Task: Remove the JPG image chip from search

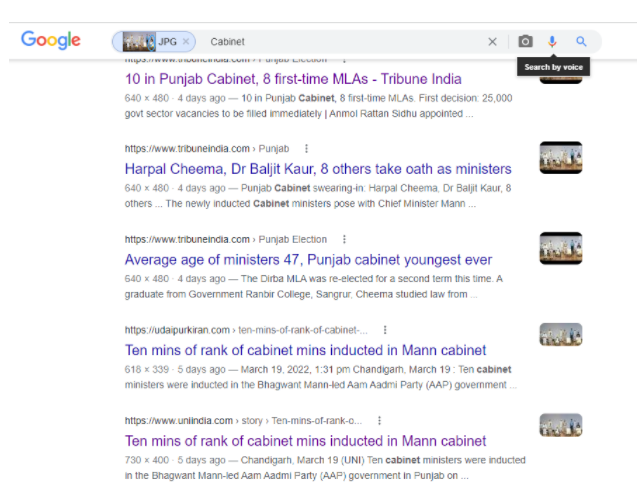Action: (x=186, y=42)
